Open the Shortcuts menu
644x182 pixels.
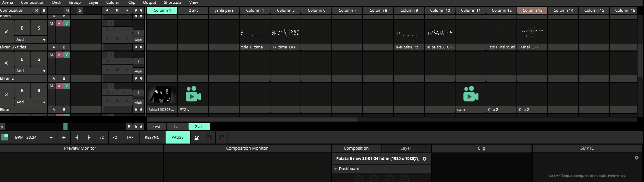coord(172,2)
